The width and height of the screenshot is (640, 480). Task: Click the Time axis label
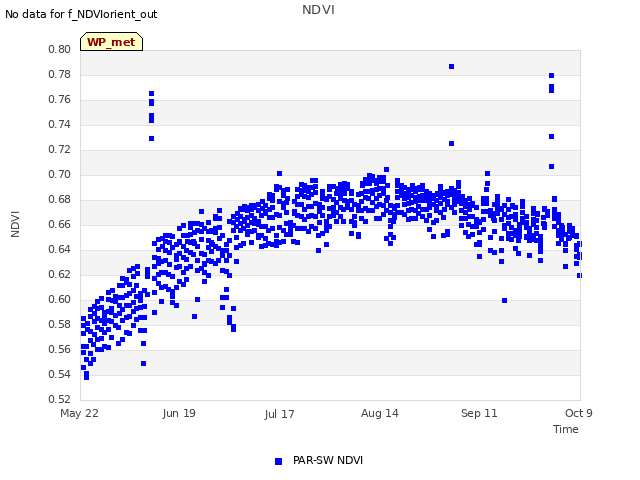566,429
